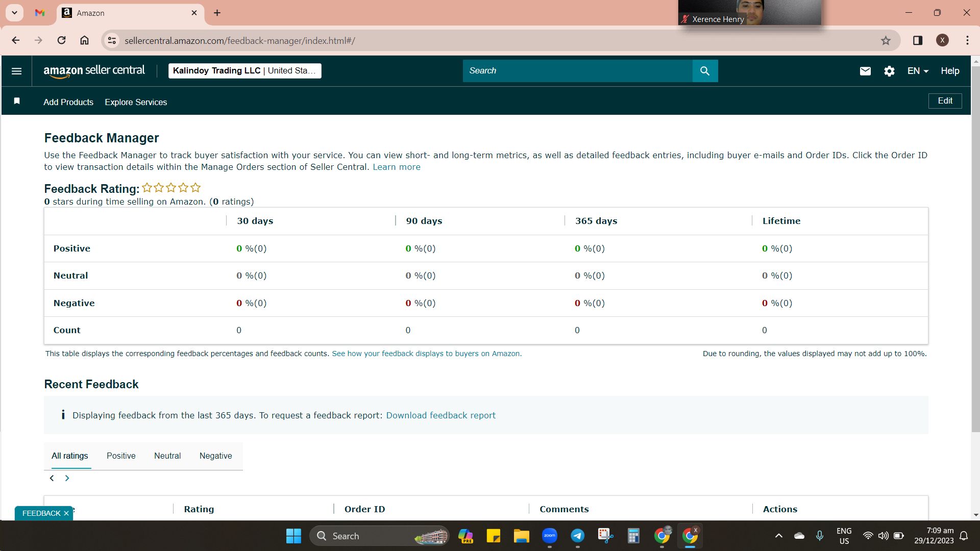Go to next feedback page arrow
The width and height of the screenshot is (980, 551).
pos(67,478)
